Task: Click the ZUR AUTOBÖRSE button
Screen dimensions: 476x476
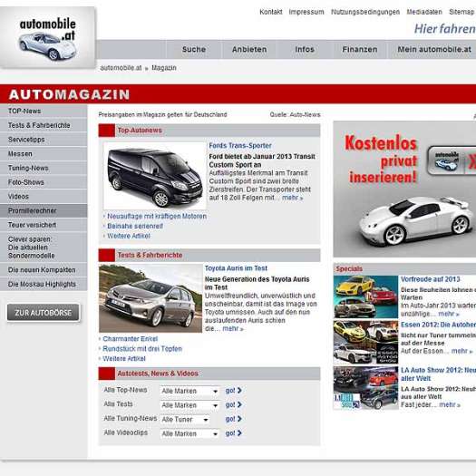Action: [44, 313]
